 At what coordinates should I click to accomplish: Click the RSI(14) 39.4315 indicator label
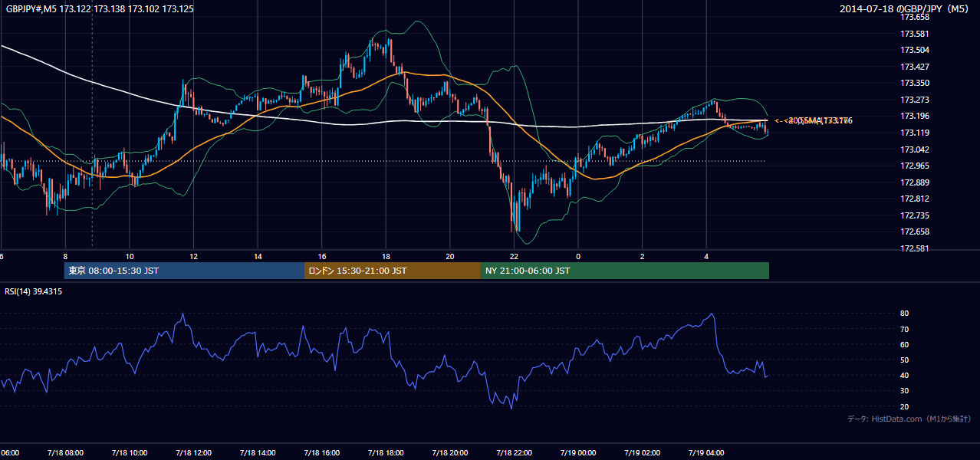[x=34, y=291]
